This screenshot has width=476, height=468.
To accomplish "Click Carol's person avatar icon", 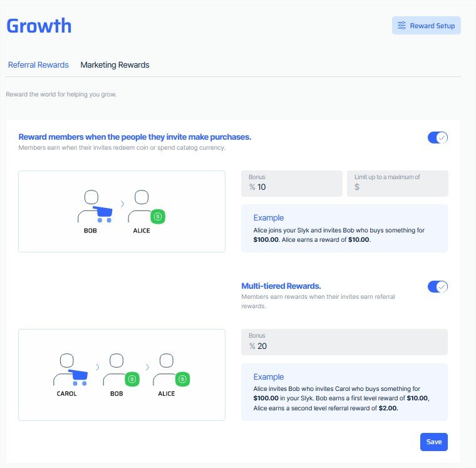I will tap(66, 369).
